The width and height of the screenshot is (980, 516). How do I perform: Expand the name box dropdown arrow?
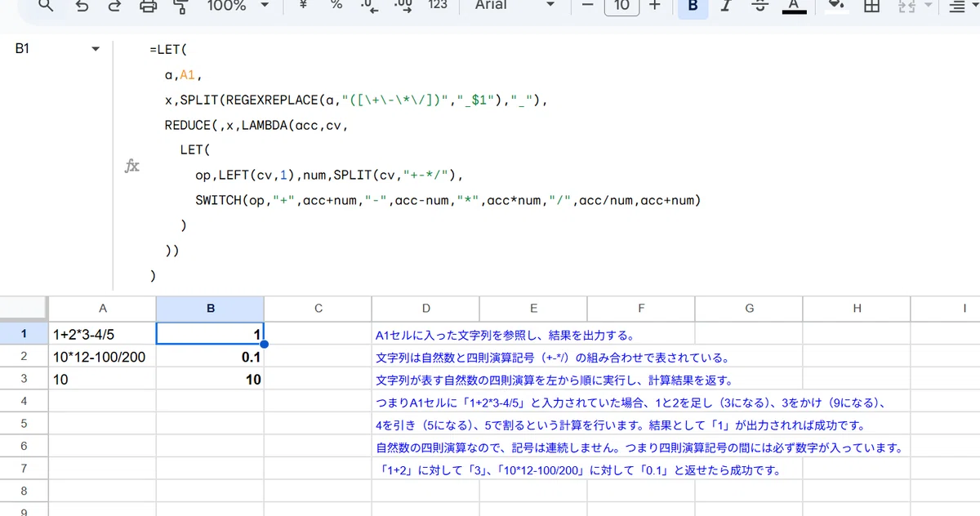click(96, 49)
